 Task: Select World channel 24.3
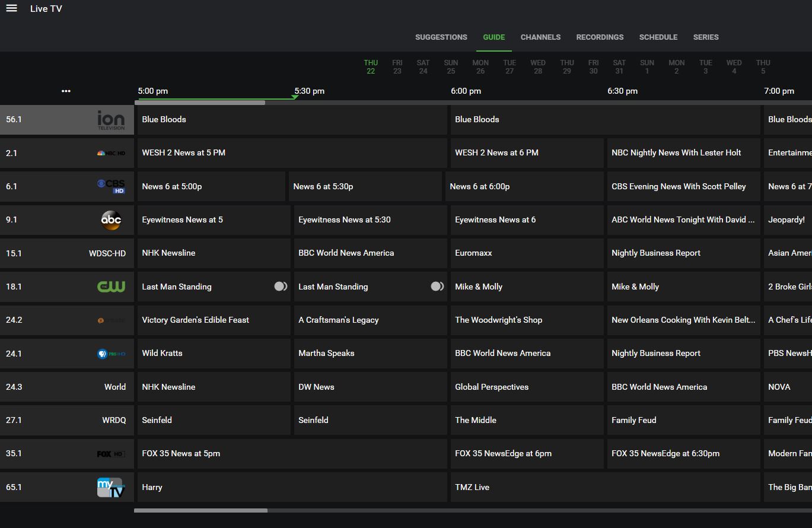(67, 387)
